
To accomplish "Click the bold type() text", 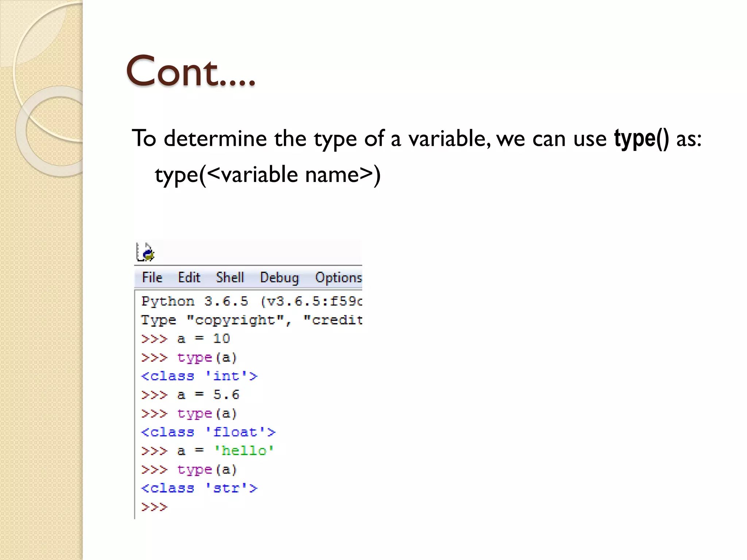I will point(641,139).
